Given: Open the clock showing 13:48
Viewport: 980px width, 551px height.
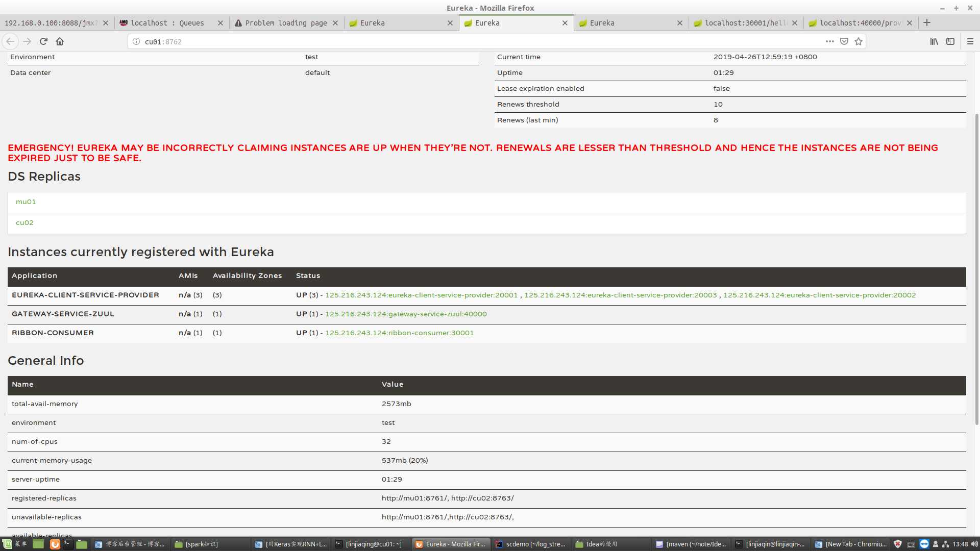Looking at the screenshot, I should click(960, 544).
